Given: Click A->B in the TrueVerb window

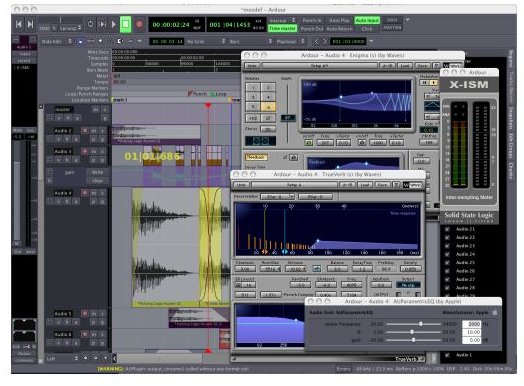Looking at the screenshot, I should pyautogui.click(x=347, y=185).
